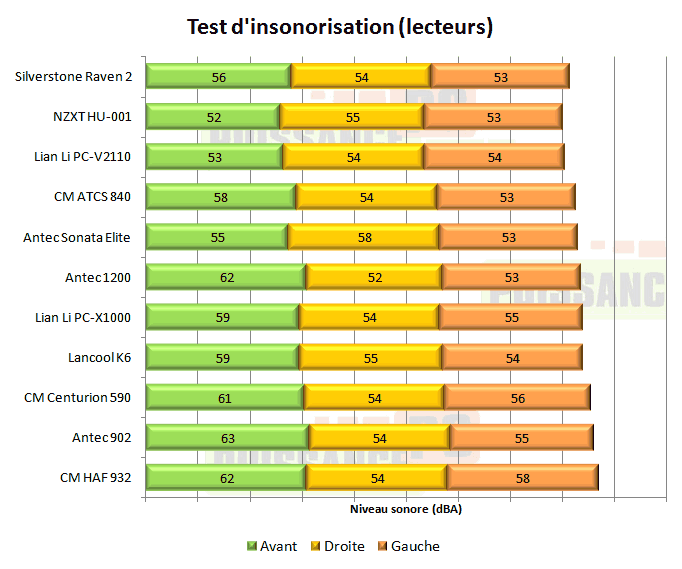Screen dimensions: 682x569
Task: Select the chart title Test d'insonorisation
Action: 340,27
